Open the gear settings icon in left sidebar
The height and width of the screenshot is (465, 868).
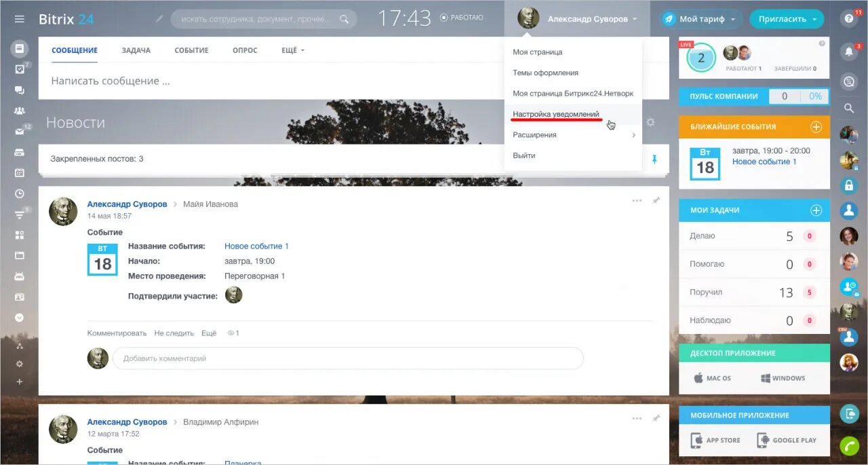tap(20, 364)
